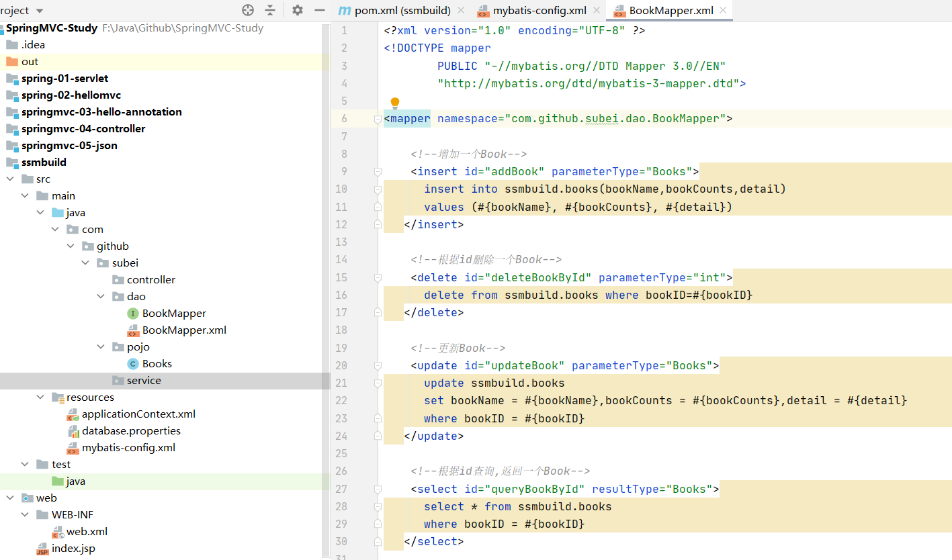Switch to pom.xml (ssmbuild) tab
Image resolution: width=952 pixels, height=560 pixels.
pyautogui.click(x=402, y=11)
